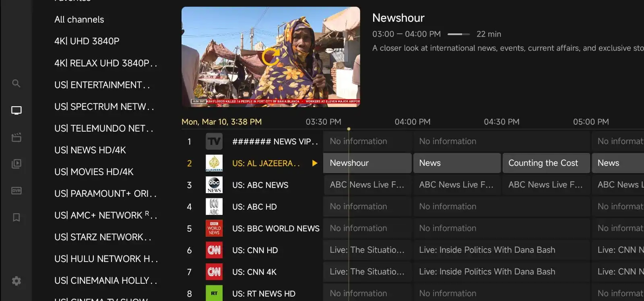Screen dimensions: 644x301
Task: Open the search icon in sidebar
Action: (x=16, y=83)
